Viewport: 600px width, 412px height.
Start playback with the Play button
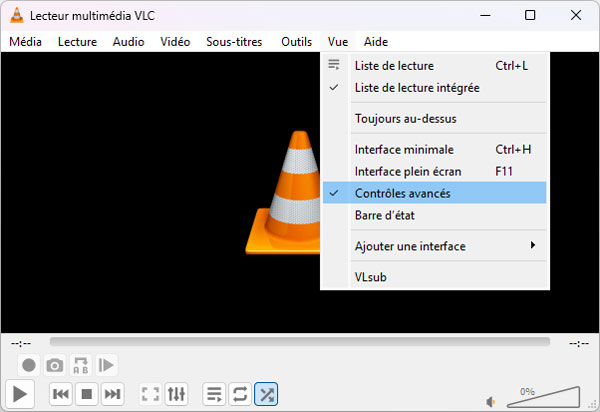[x=20, y=394]
